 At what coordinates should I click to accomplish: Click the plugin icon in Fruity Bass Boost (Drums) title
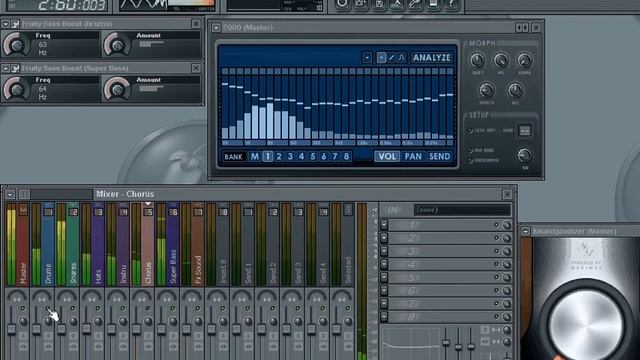[16, 24]
